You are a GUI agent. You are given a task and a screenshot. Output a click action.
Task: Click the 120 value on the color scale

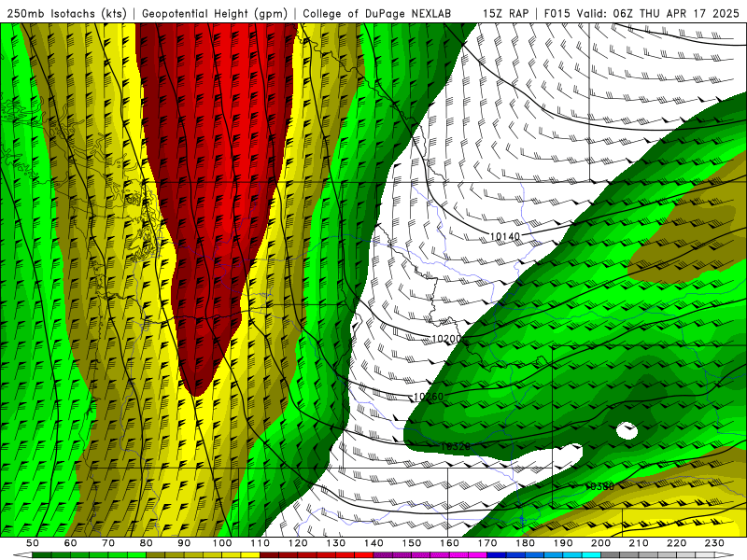[x=298, y=543]
